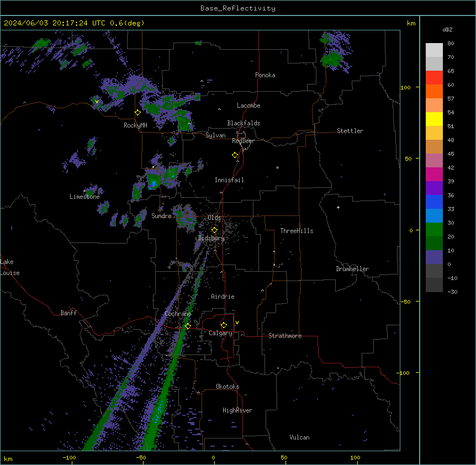Click the Blackfalds city label
The image size is (476, 465).
coord(244,123)
